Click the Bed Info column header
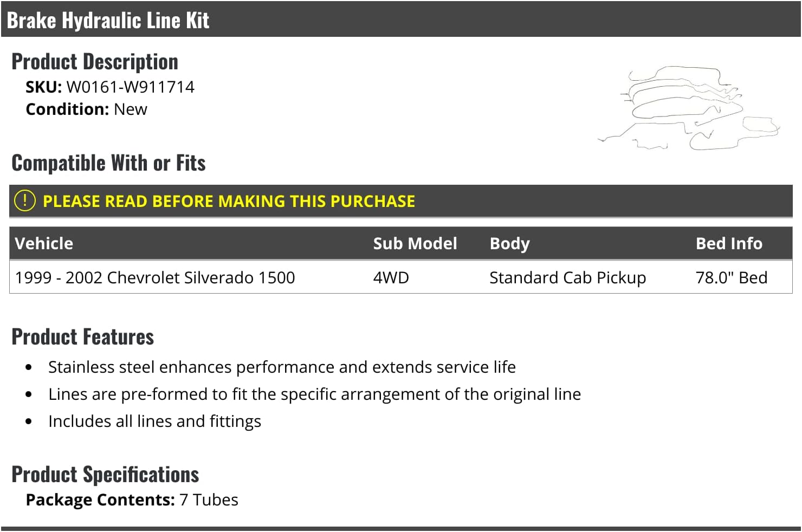This screenshot has height=532, width=802. pos(728,244)
